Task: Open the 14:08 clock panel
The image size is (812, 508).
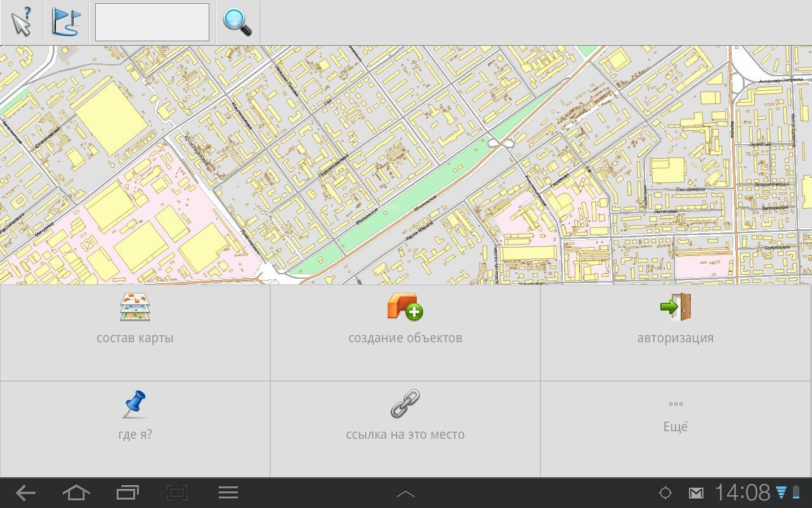Action: [x=742, y=493]
